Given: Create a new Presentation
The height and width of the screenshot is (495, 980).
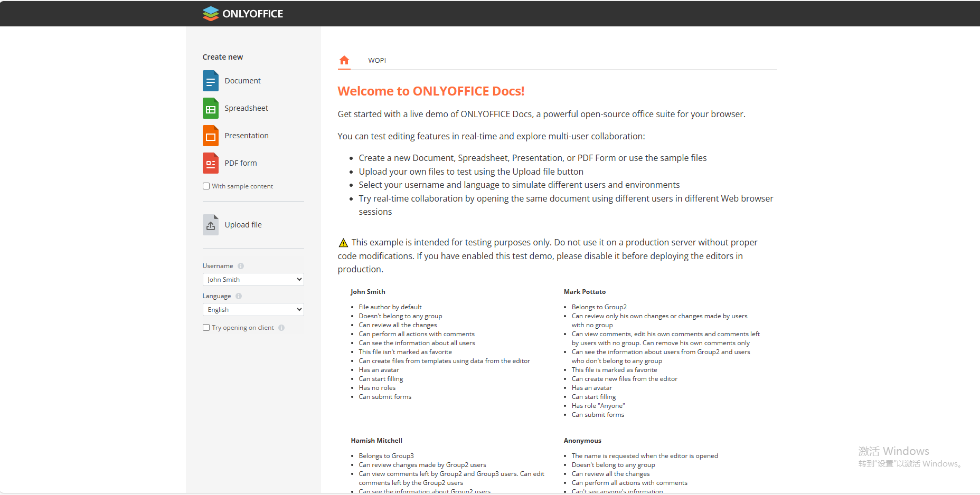Looking at the screenshot, I should pos(247,136).
